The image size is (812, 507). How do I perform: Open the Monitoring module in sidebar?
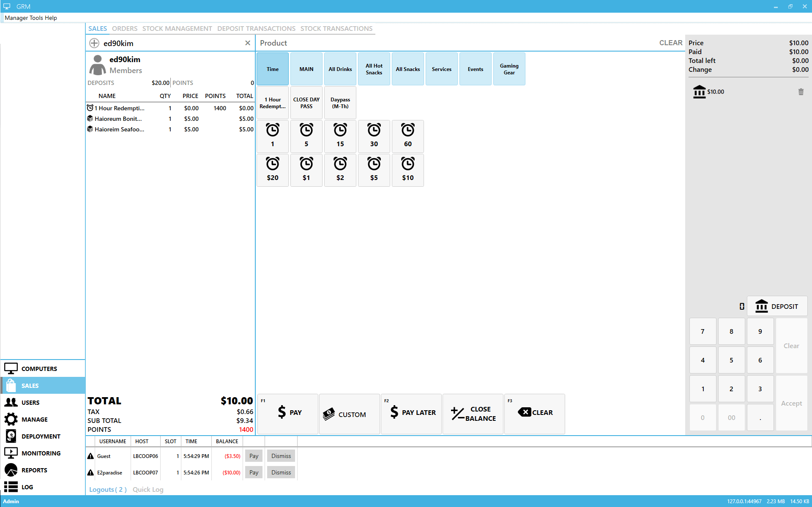[x=41, y=453]
